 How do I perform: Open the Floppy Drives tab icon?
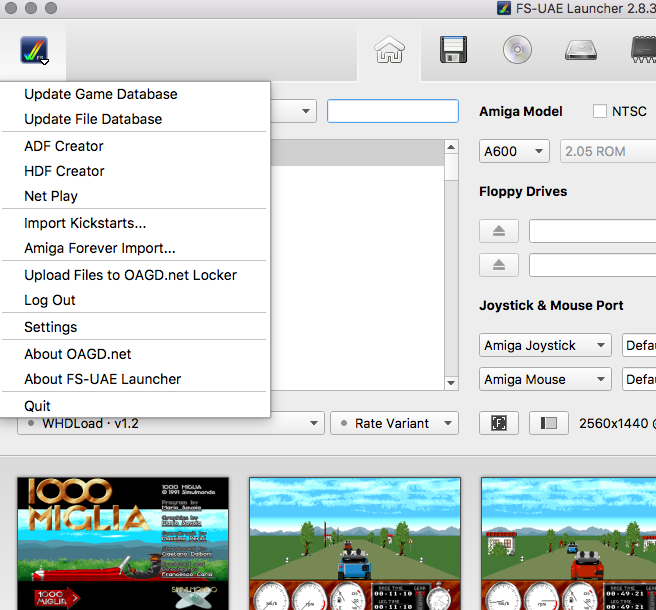click(453, 50)
